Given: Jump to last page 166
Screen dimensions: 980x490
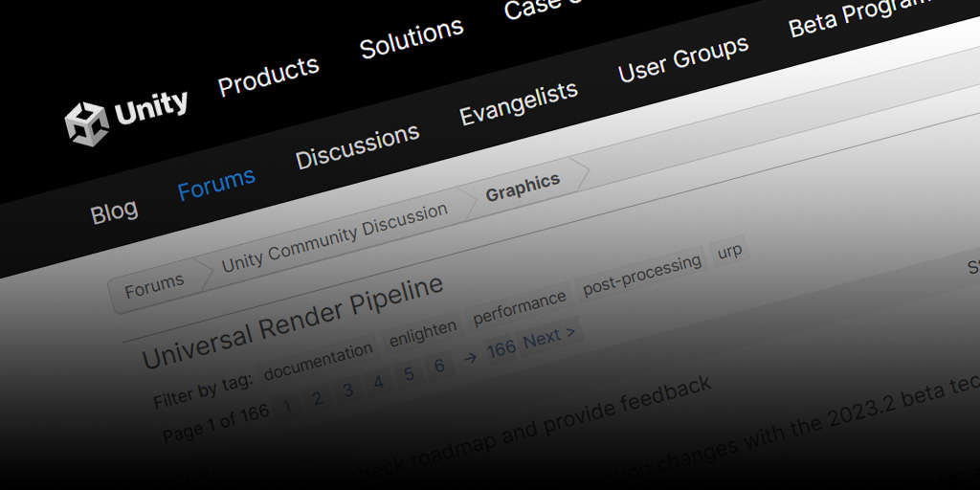Looking at the screenshot, I should pyautogui.click(x=501, y=348).
